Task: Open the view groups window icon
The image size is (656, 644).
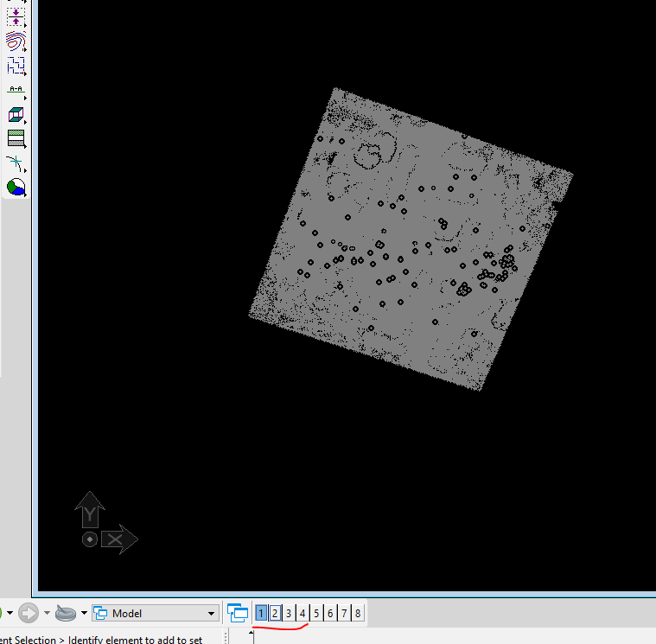Action: (238, 613)
